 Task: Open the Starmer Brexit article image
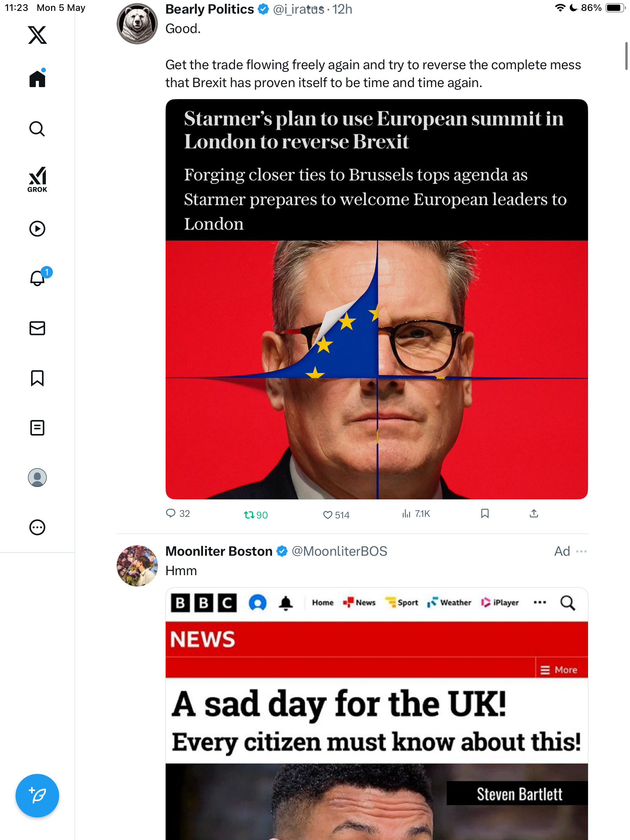[x=377, y=299]
